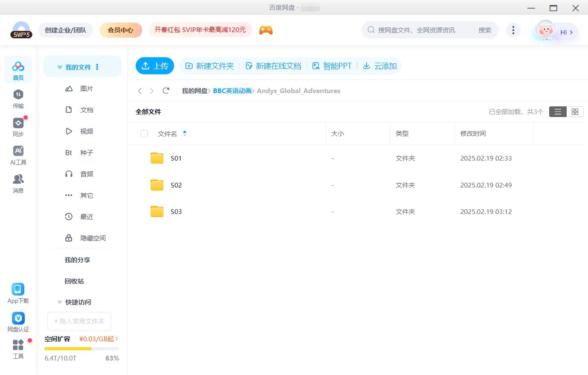Open the three-dot options menu beside the search bar
The image size is (588, 375).
pyautogui.click(x=513, y=30)
